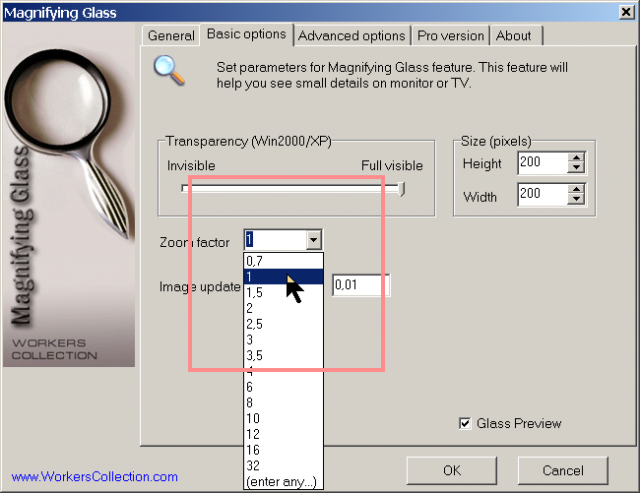
Task: Toggle the Glass Preview checkbox
Action: click(465, 423)
